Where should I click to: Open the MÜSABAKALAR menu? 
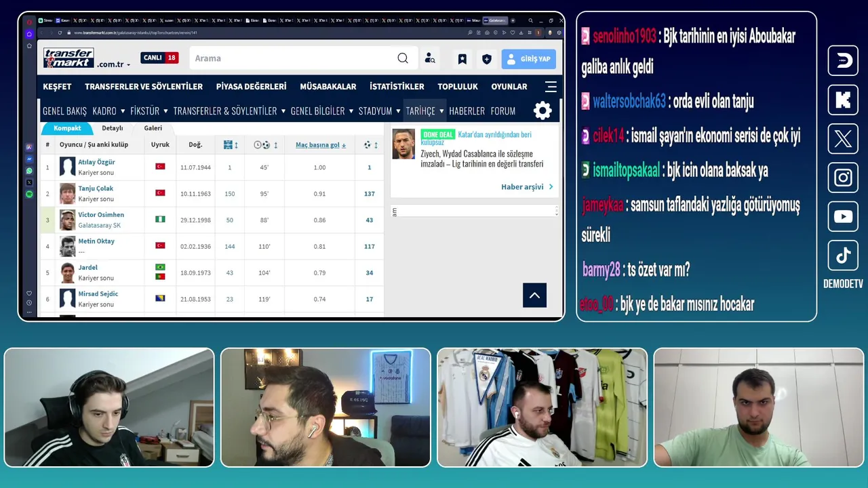tap(328, 87)
